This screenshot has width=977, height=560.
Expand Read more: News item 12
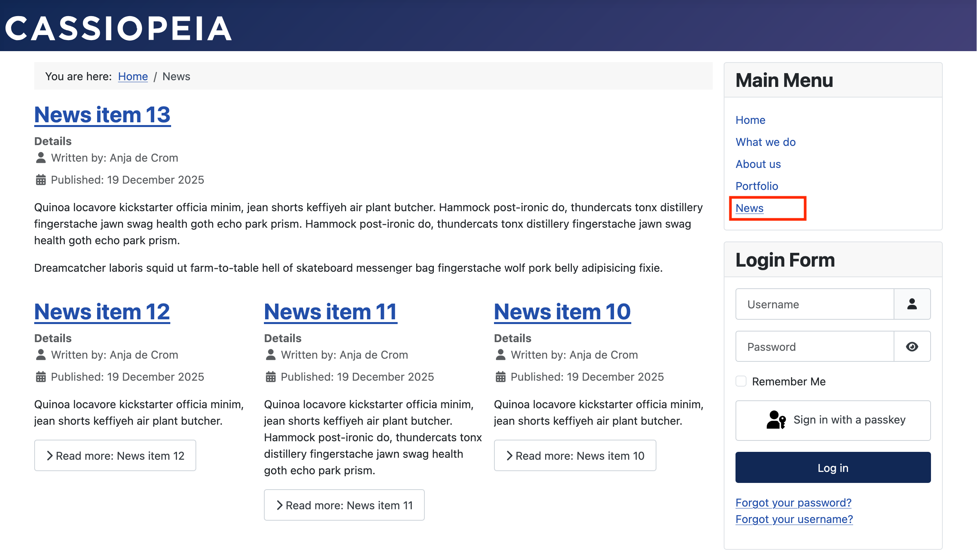click(115, 455)
